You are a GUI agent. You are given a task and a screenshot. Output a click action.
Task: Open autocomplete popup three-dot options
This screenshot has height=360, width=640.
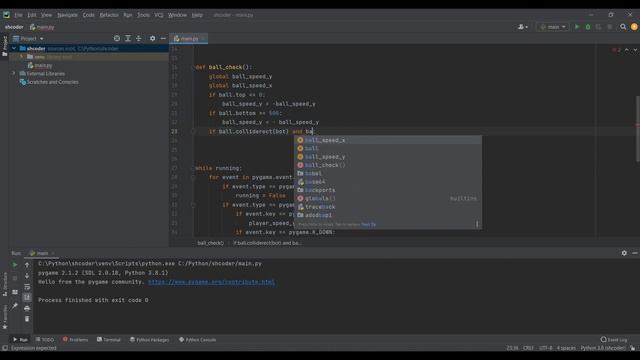[x=477, y=224]
